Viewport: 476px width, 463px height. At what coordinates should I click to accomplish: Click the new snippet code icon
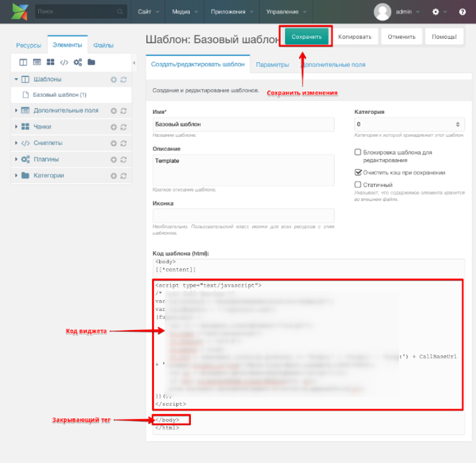64,62
